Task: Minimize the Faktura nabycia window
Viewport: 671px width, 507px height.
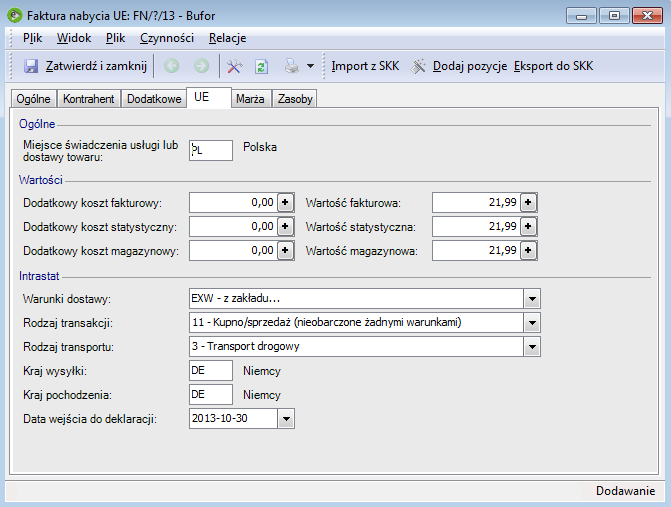Action: pos(581,16)
